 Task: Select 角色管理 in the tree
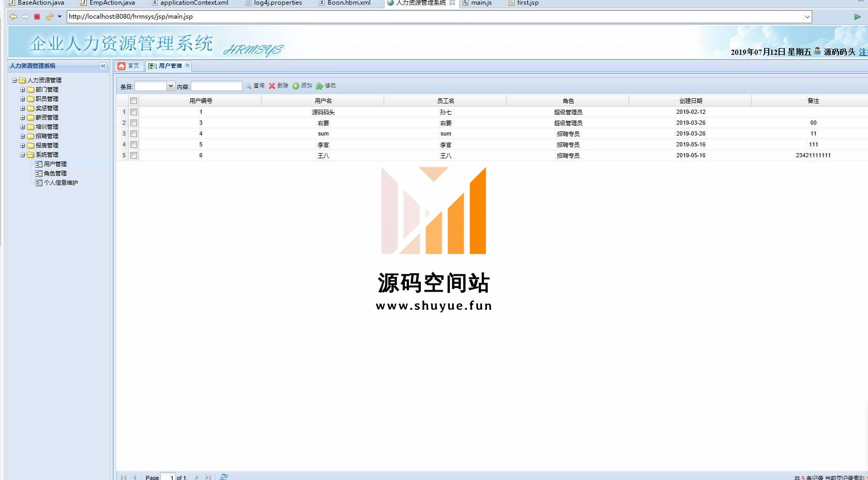55,173
